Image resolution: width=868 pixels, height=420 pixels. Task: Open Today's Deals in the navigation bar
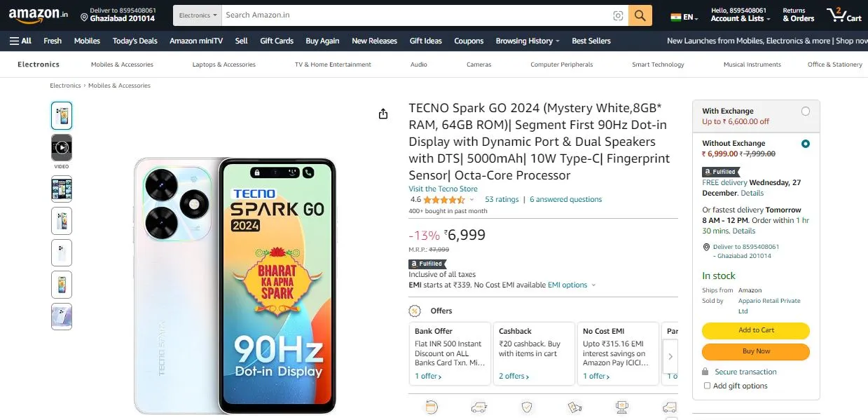(135, 41)
